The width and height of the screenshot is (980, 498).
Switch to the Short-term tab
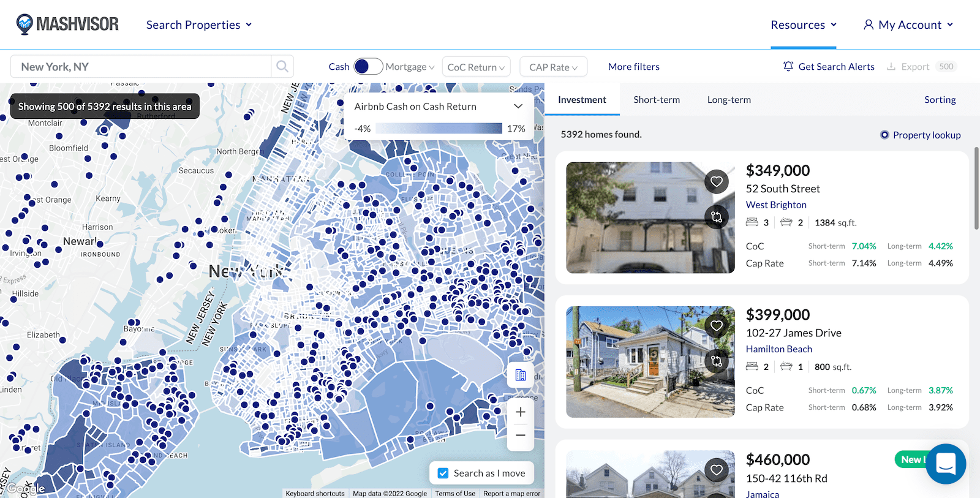(x=657, y=100)
